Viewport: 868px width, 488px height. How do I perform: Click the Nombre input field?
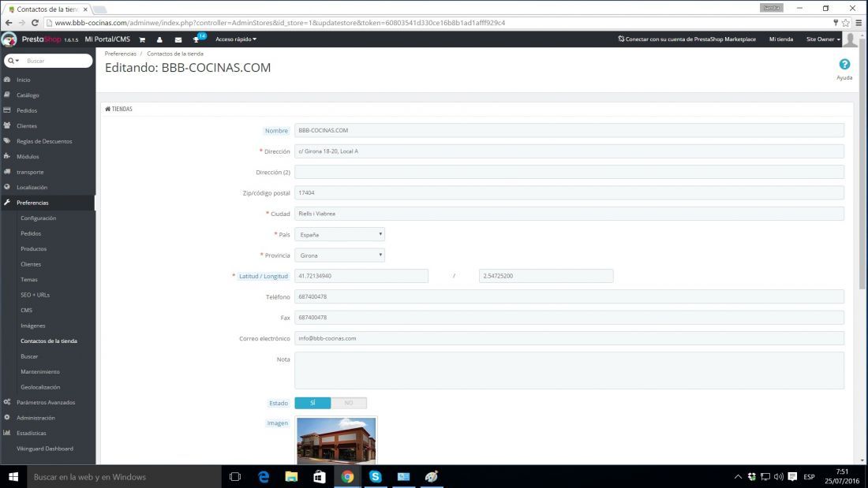(x=569, y=131)
